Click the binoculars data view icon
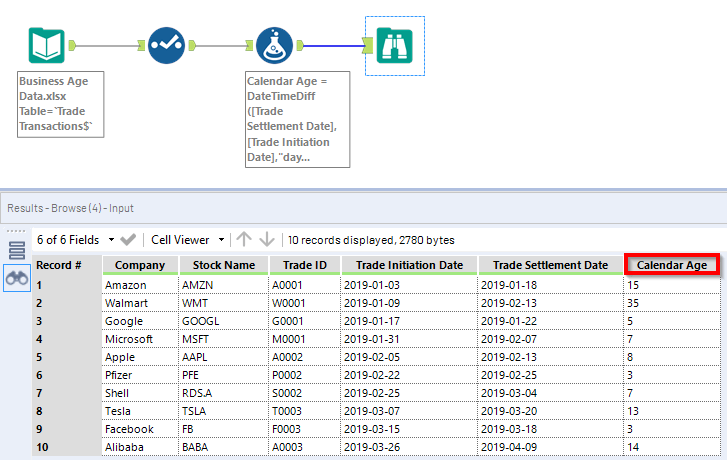Screen dimensions: 727x460 coord(17,278)
